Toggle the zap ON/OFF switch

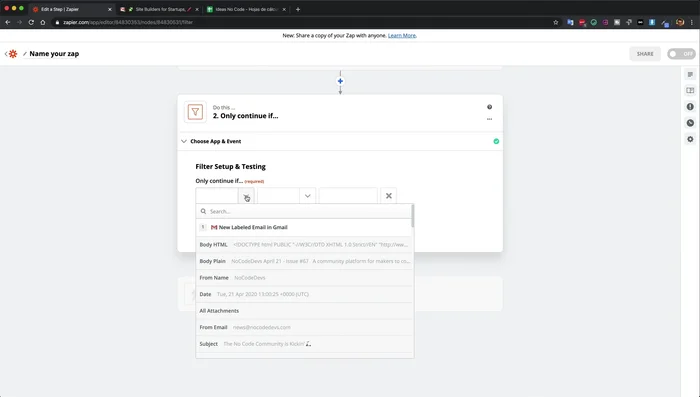[681, 54]
